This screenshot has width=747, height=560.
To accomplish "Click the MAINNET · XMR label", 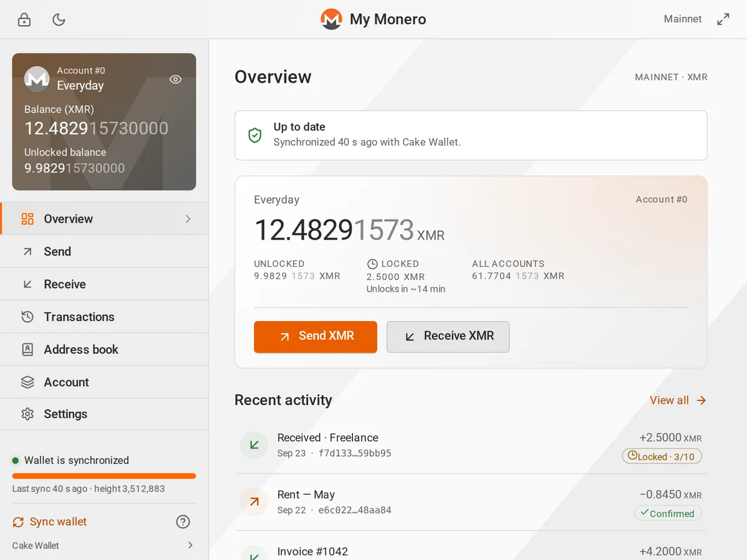I will (671, 77).
